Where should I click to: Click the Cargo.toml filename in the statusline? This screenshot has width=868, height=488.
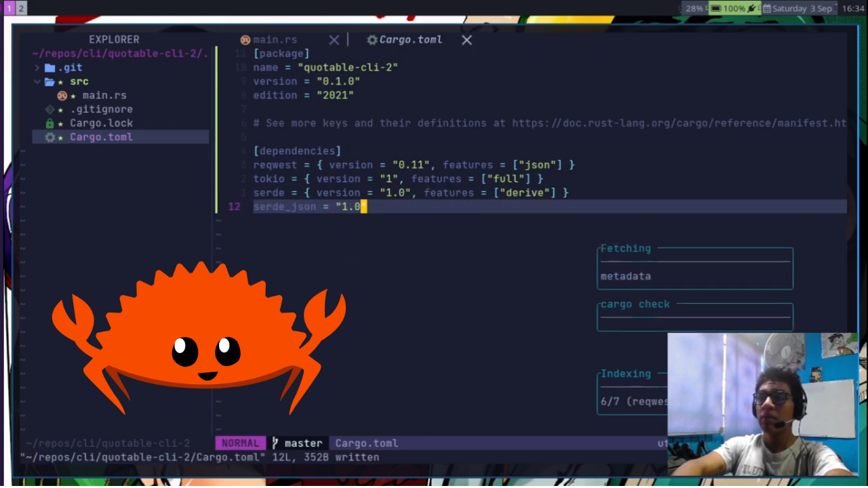coord(367,443)
